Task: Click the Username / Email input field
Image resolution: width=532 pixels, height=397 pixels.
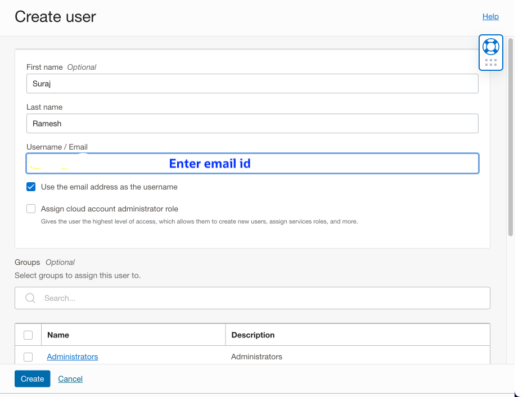Action: click(252, 163)
